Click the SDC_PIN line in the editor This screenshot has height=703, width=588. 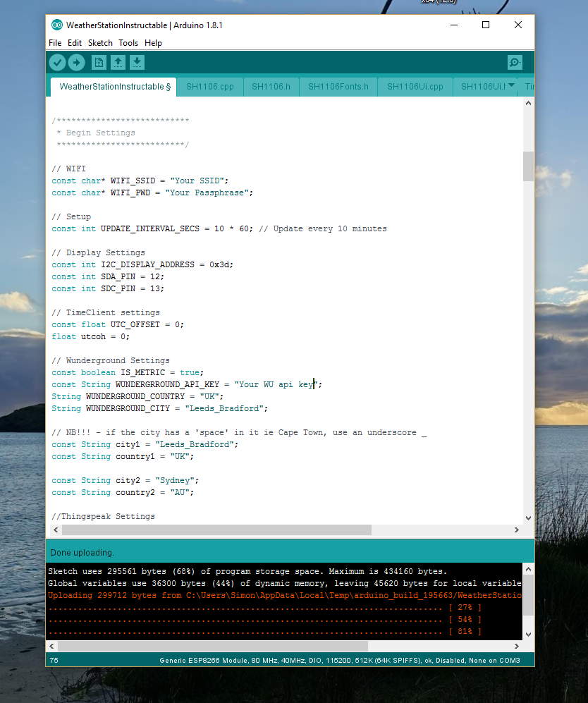point(108,288)
